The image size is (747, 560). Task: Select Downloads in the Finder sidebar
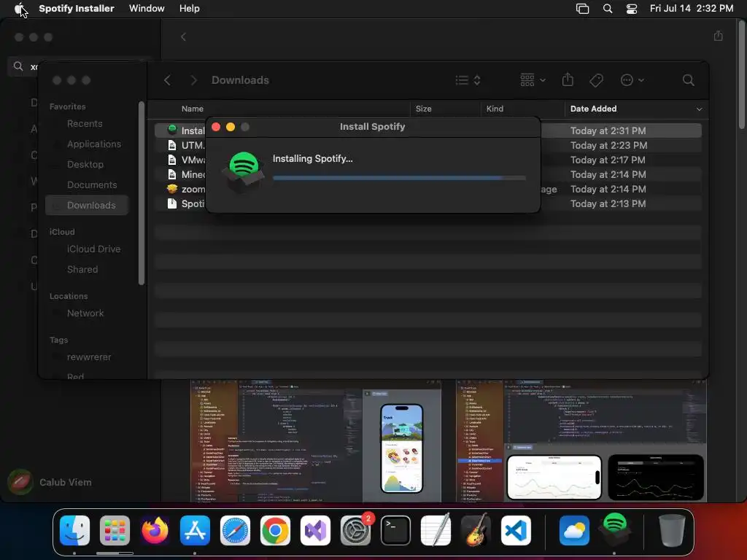88,205
